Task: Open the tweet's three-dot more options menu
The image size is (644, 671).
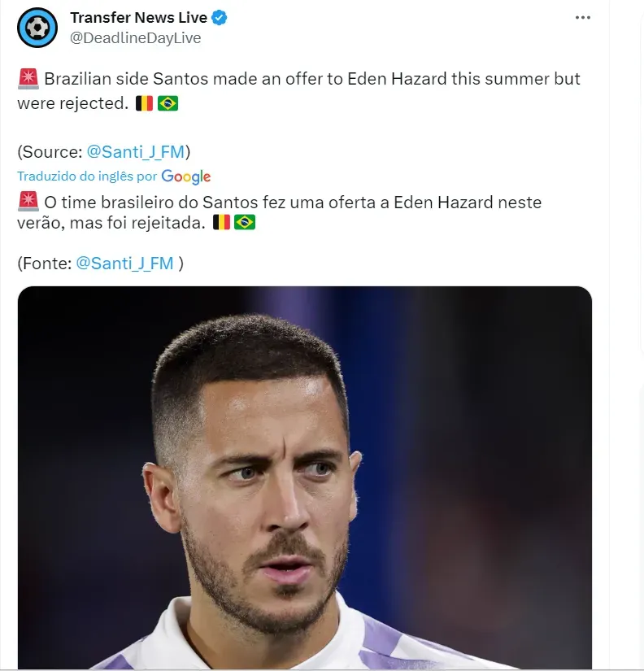Action: tap(582, 17)
